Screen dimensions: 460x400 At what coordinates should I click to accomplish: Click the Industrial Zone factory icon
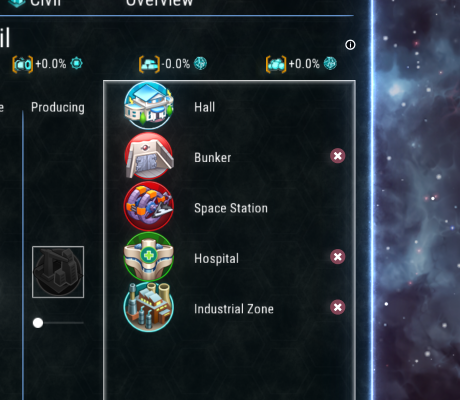[149, 307]
